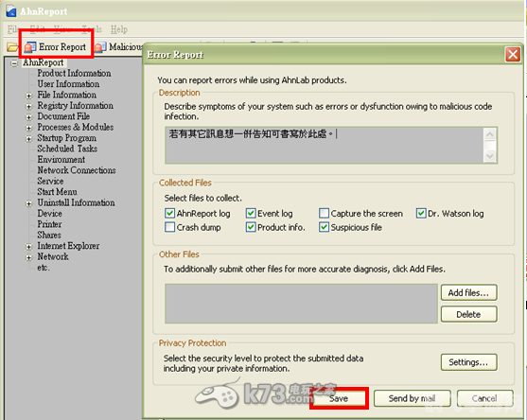The width and height of the screenshot is (527, 420).
Task: Open the folder icon in the toolbar
Action: coord(12,47)
